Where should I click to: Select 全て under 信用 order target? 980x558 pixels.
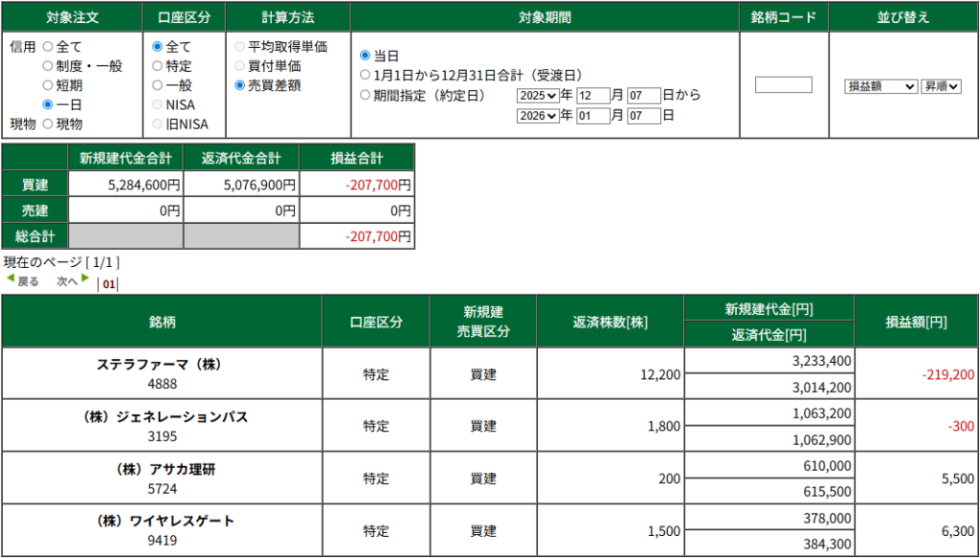click(x=48, y=46)
